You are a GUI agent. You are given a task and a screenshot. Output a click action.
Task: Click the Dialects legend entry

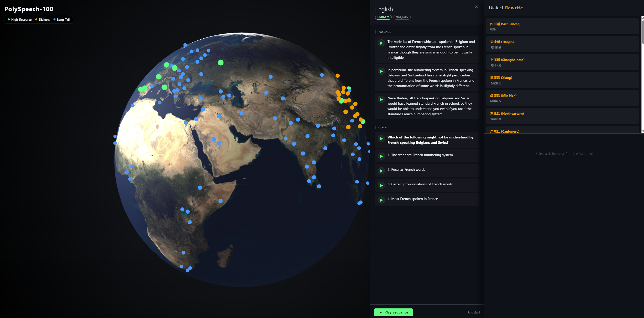[x=42, y=20]
